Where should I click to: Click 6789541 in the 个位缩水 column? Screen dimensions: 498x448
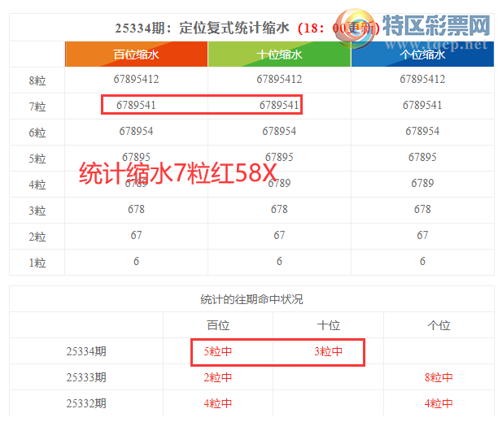422,106
